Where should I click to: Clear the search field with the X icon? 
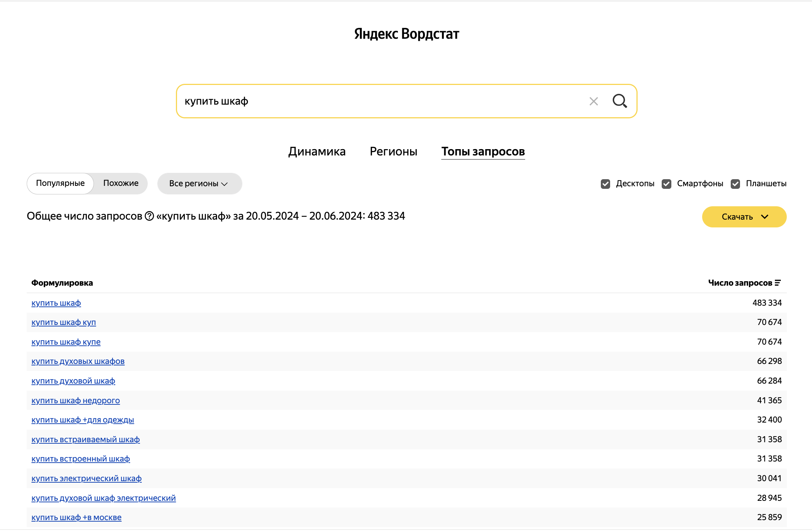[x=593, y=101]
